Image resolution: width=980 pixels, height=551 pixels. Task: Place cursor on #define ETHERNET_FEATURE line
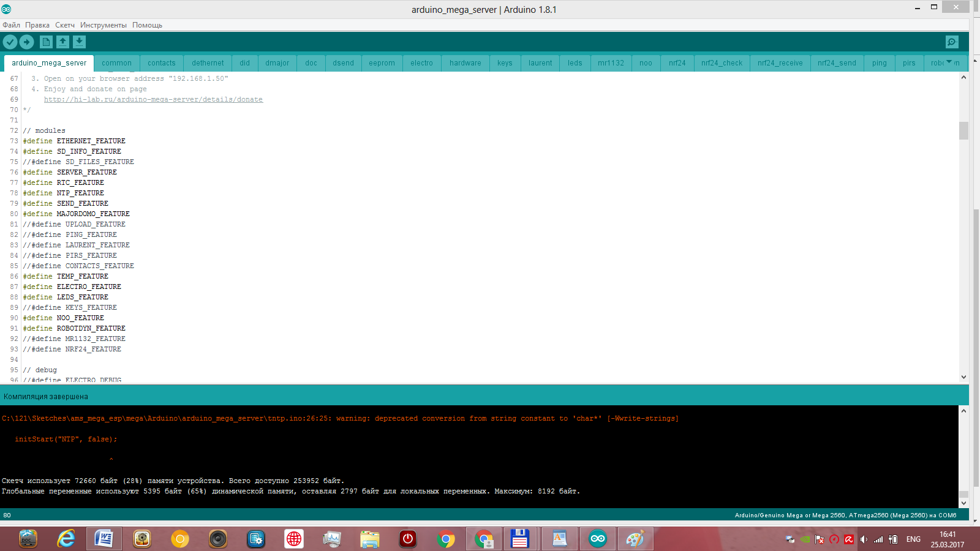[74, 141]
